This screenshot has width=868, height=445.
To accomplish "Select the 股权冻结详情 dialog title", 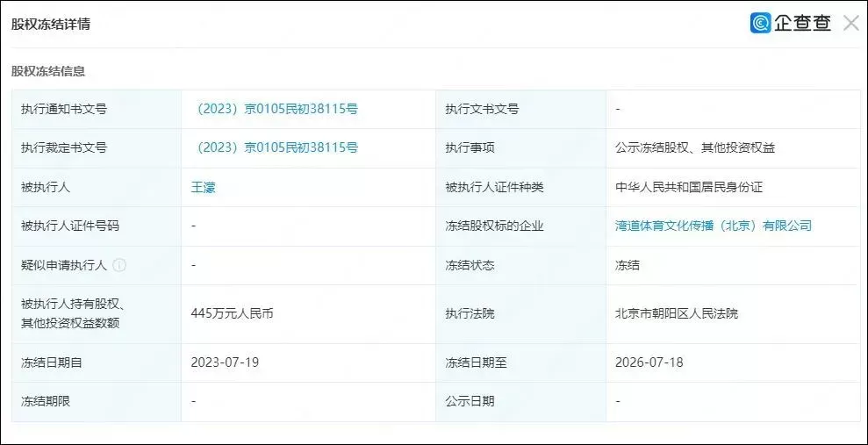I will tap(51, 25).
